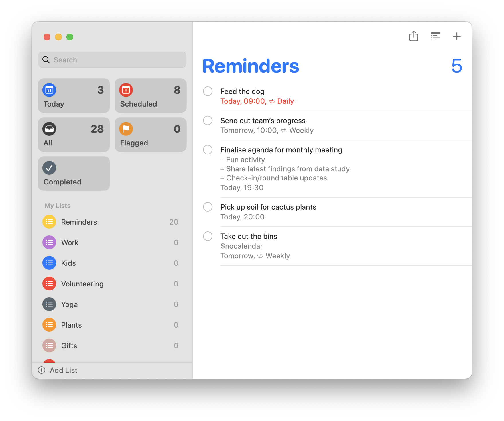The width and height of the screenshot is (504, 421).
Task: Click the pink Gifts list icon
Action: (x=49, y=346)
